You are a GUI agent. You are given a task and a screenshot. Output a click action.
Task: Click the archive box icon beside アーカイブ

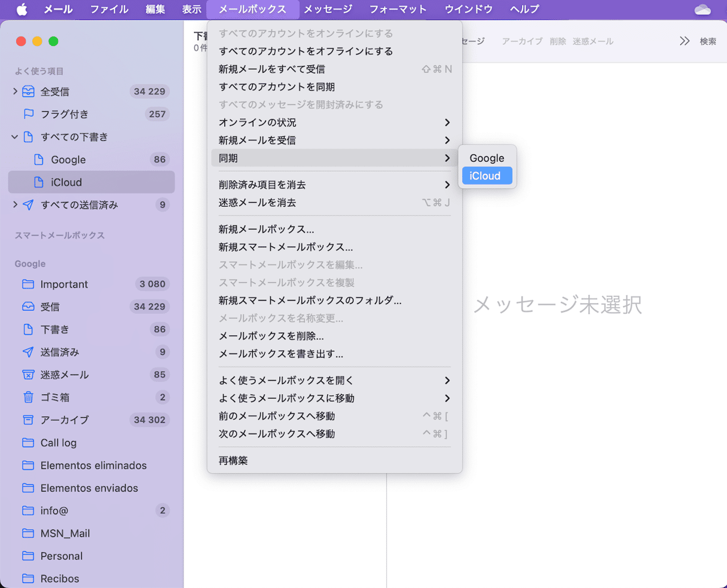[28, 420]
